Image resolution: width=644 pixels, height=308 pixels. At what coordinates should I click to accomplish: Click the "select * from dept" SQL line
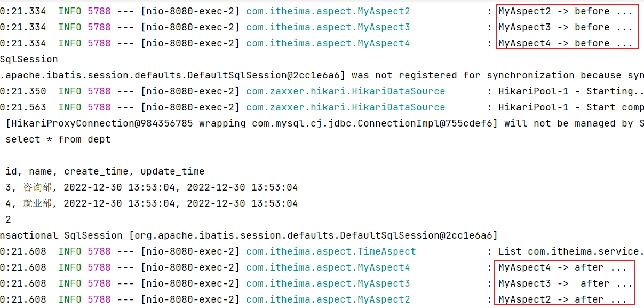(58, 139)
